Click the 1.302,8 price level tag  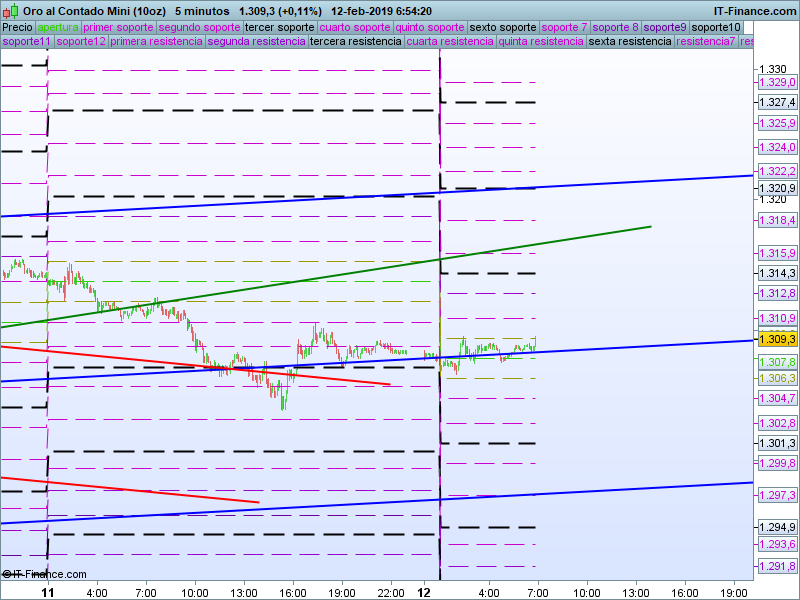coord(777,423)
